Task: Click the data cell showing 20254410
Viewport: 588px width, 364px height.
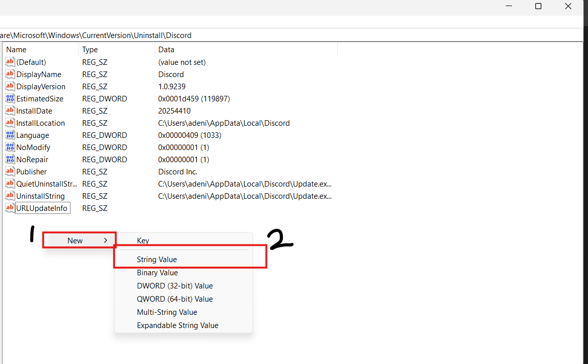Action: (174, 111)
